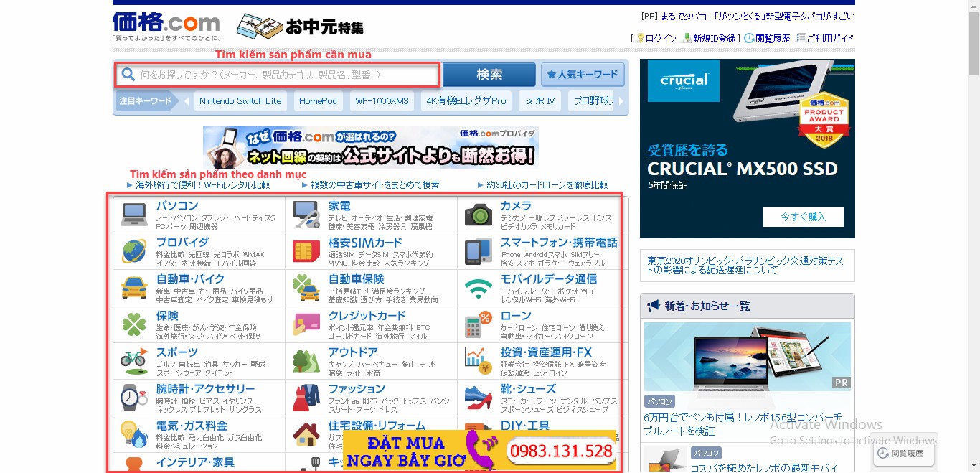The width and height of the screenshot is (980, 473).
Task: Open the 人気キーワード popular keywords button
Action: click(583, 75)
